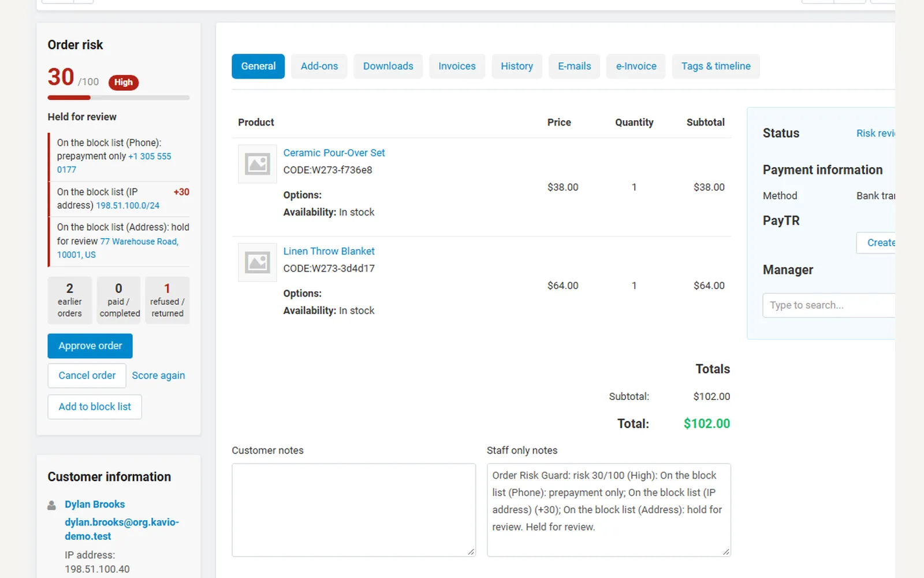Open the Ceramic Pour-Over Set image placeholder
This screenshot has width=924, height=578.
[x=257, y=164]
